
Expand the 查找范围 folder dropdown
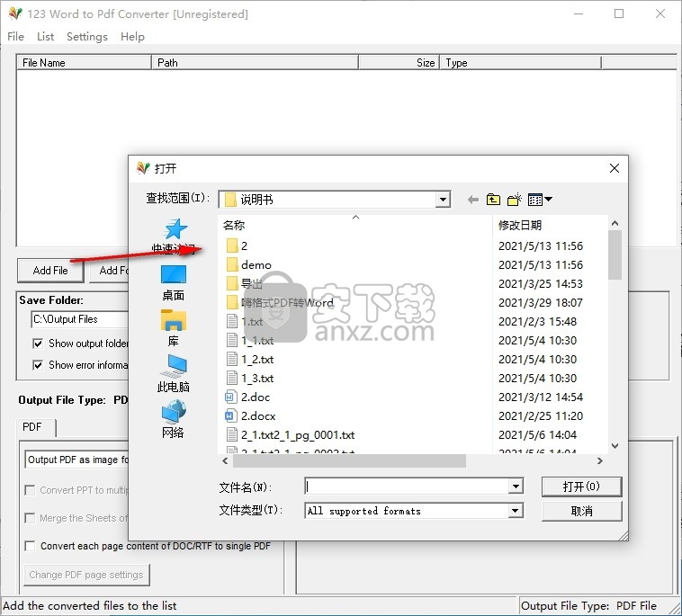443,200
